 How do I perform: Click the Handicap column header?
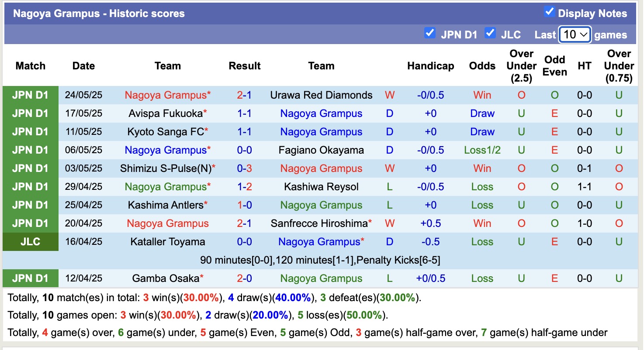tap(430, 66)
